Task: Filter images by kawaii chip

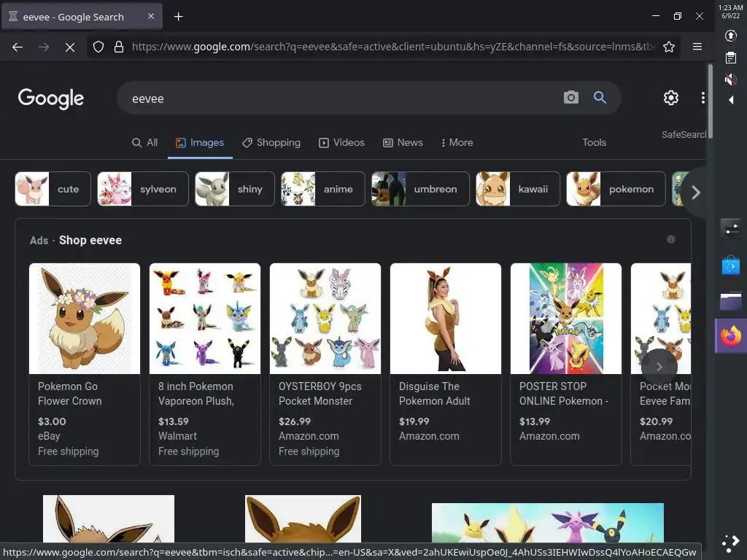Action: [518, 189]
